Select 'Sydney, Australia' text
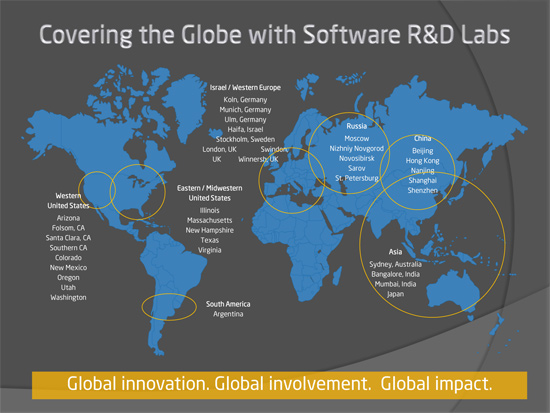This screenshot has height=413, width=550. click(395, 264)
